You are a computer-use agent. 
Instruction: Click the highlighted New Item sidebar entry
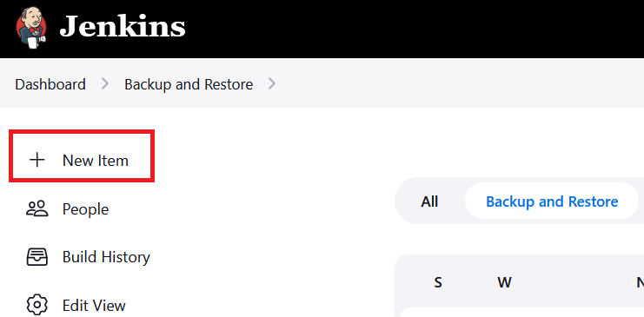(x=82, y=156)
